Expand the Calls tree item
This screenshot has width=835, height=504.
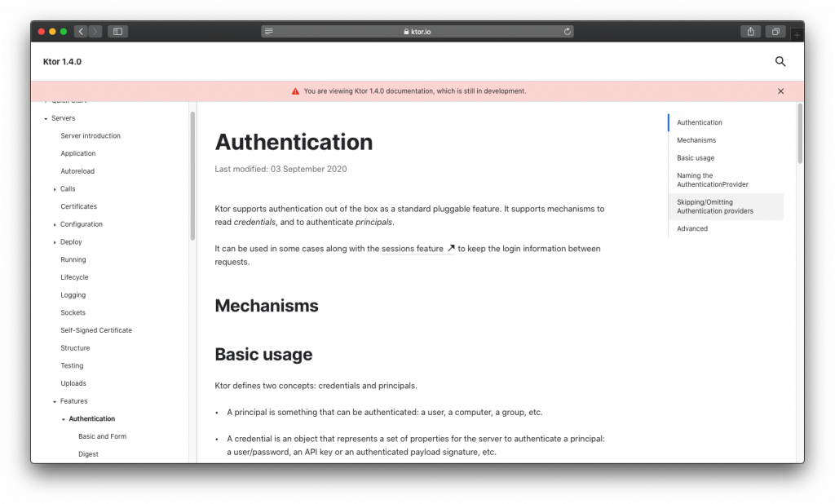[x=55, y=189]
